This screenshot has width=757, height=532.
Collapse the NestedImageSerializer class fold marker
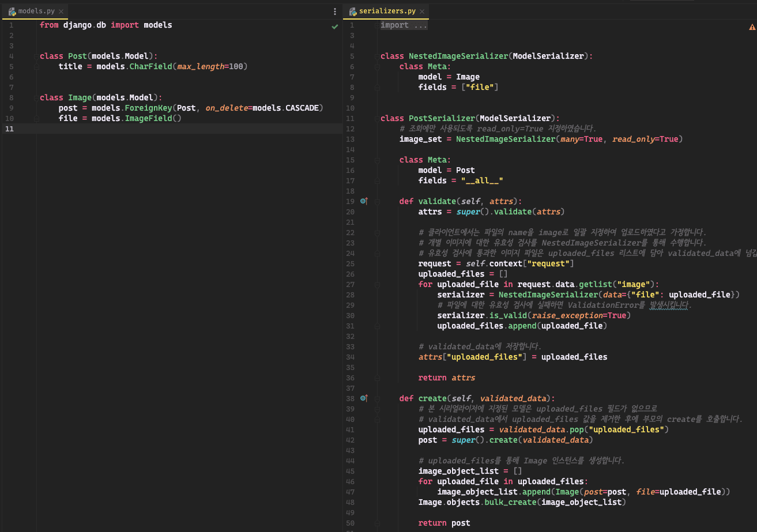[376, 56]
